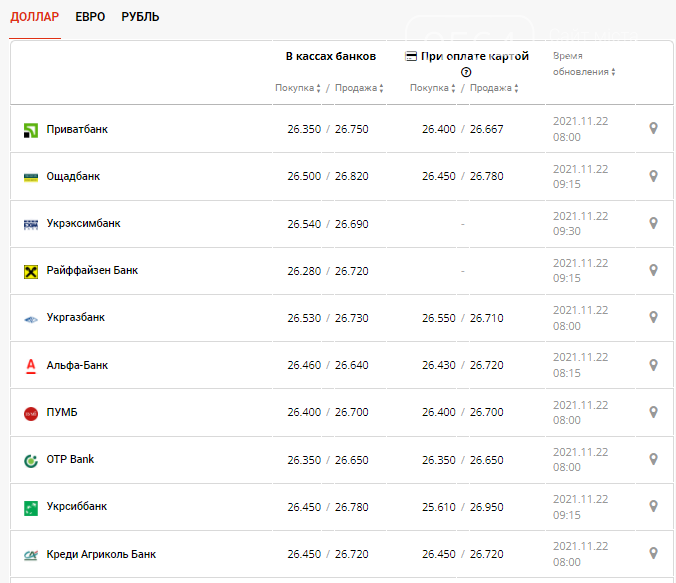676x583 pixels.
Task: Open map location for Приватбанк
Action: point(654,128)
